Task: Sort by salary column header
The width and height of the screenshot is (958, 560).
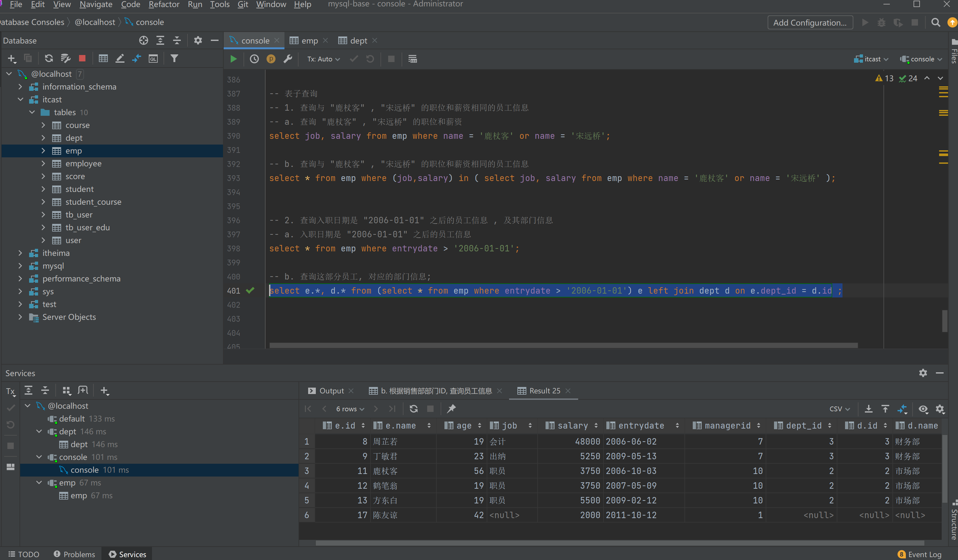Action: point(572,425)
